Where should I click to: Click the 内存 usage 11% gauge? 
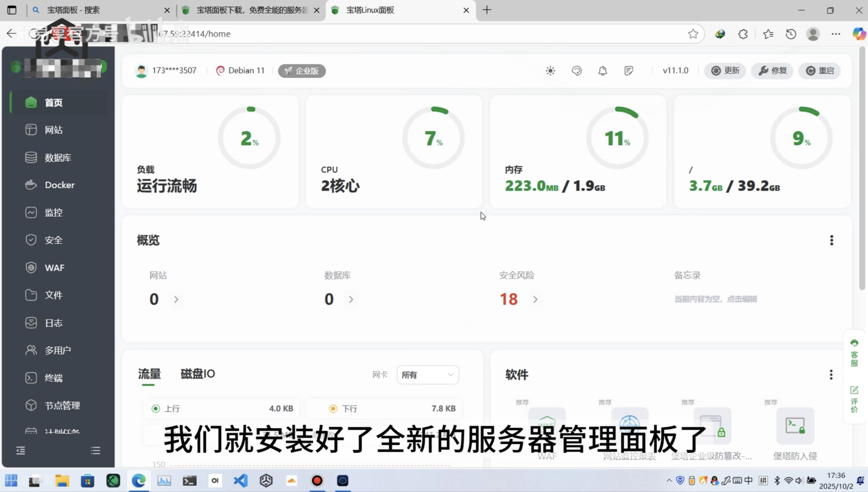[x=617, y=138]
